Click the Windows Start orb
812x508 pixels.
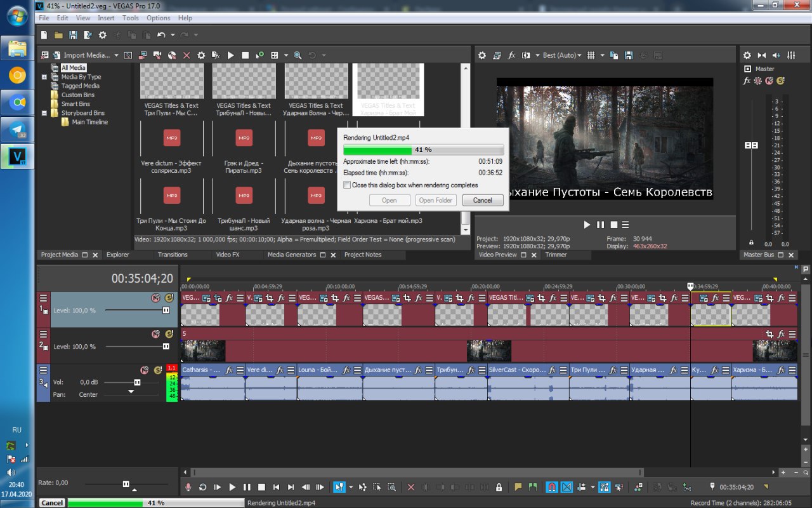[x=17, y=16]
